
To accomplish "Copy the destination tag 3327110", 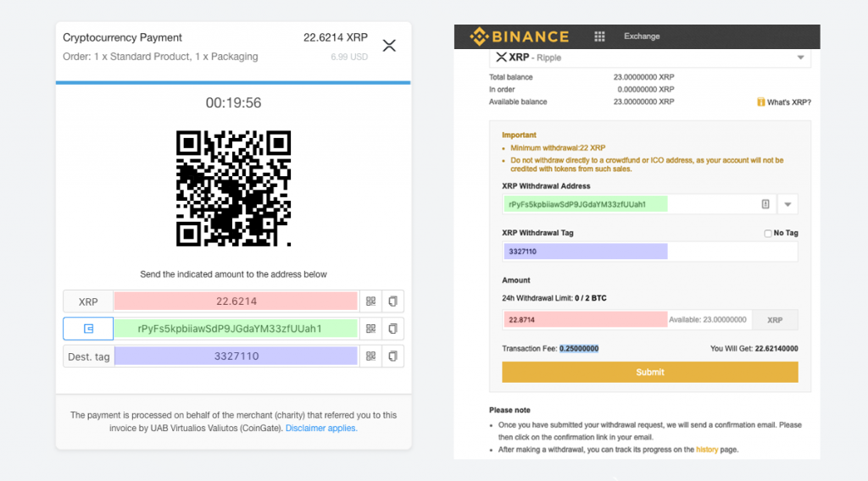I will [x=393, y=356].
